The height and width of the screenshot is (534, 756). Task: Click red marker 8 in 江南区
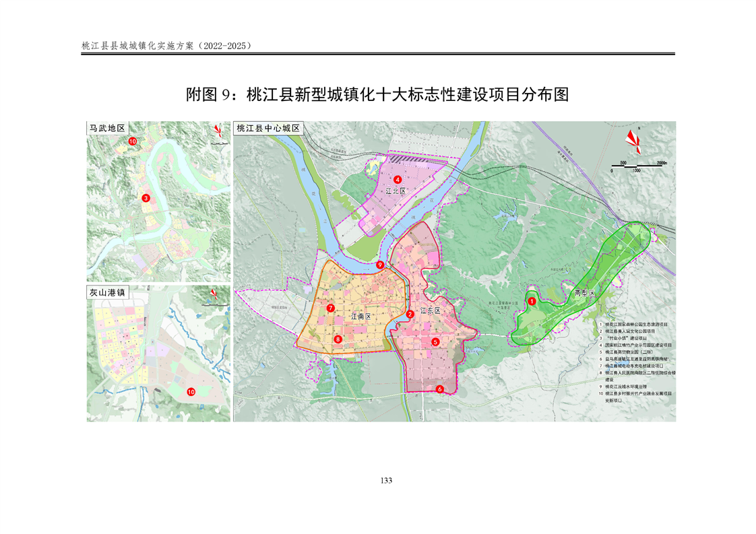(338, 339)
